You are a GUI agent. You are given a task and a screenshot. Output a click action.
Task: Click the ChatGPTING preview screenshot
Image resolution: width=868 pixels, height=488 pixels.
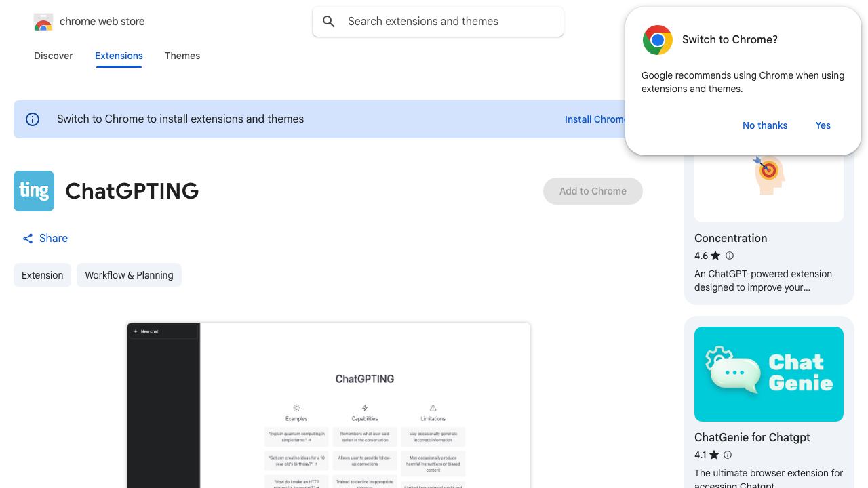329,405
